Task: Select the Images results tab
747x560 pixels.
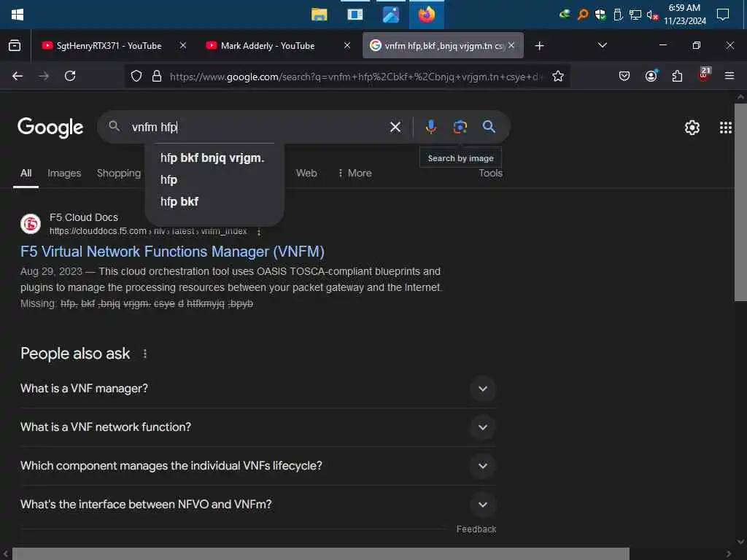Action: pos(64,174)
